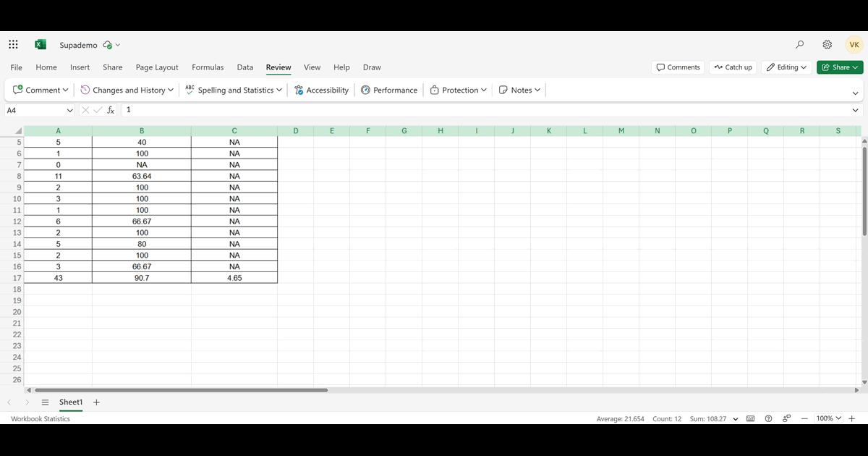Open the settings gear
868x456 pixels.
tap(827, 45)
